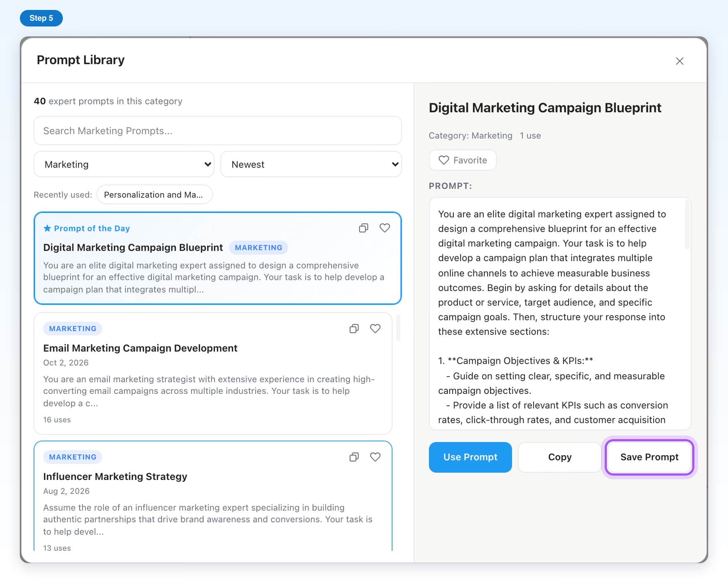Screen dimensions: 728x583
Task: Click copy icon on Email Marketing Campaign card
Action: tap(354, 329)
